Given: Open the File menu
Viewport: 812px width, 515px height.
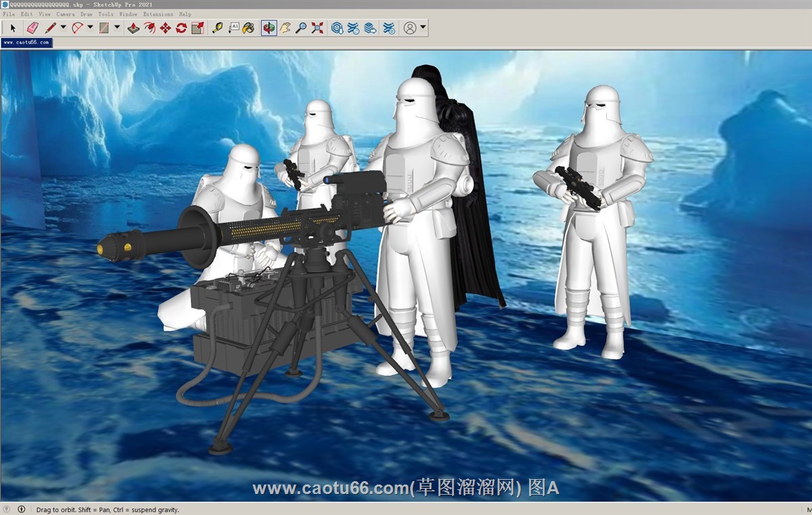Looking at the screenshot, I should coord(8,14).
